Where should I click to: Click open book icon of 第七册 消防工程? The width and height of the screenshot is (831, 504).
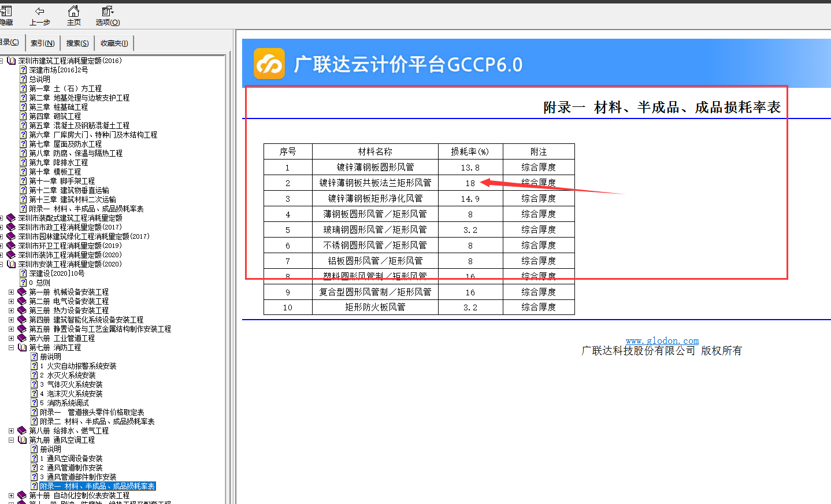[x=23, y=347]
